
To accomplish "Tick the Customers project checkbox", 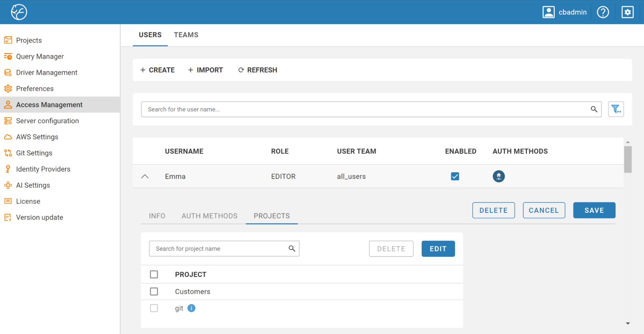I will (x=154, y=291).
